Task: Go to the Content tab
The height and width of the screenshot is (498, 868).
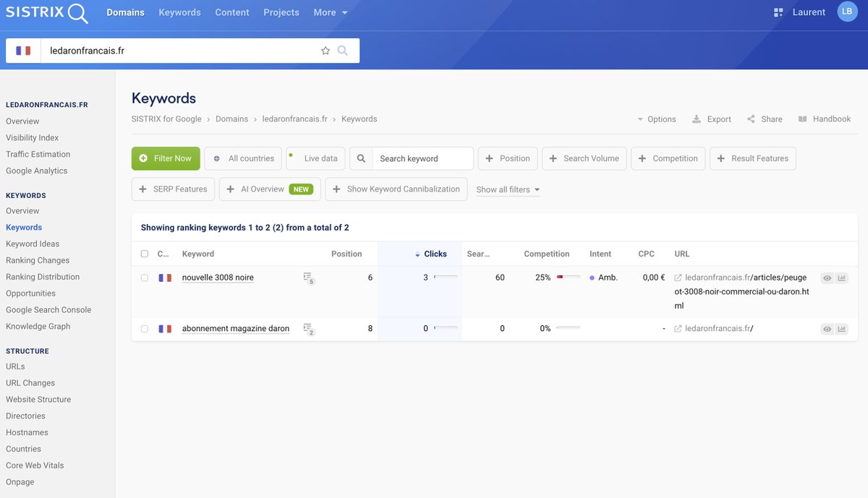Action: point(232,12)
